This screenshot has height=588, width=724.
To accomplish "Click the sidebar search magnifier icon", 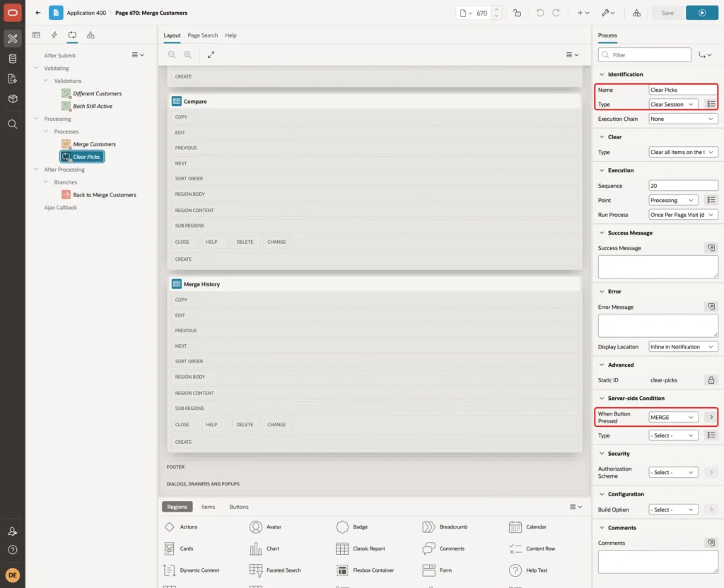I will pyautogui.click(x=13, y=124).
